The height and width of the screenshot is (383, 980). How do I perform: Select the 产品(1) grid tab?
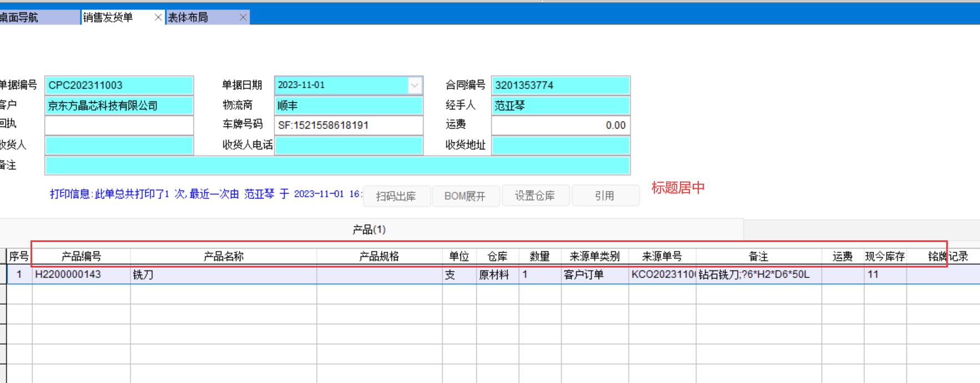369,230
